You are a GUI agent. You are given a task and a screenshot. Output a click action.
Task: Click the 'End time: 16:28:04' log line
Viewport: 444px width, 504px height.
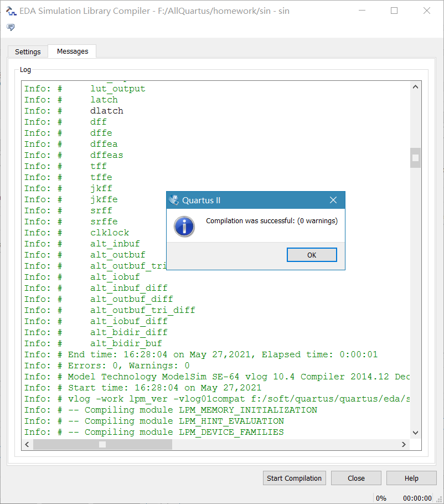click(223, 354)
